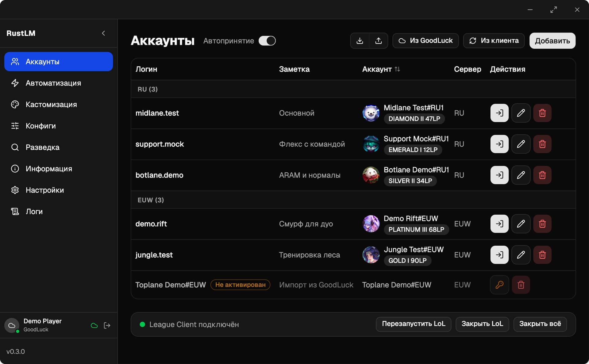
Task: Click the Закрыть всё button
Action: (540, 324)
